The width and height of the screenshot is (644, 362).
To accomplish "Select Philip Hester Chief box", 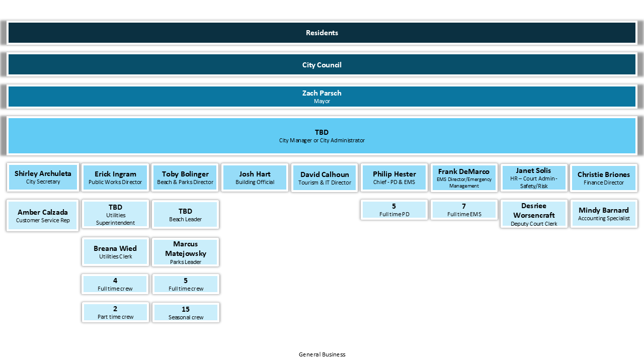I will tap(394, 177).
